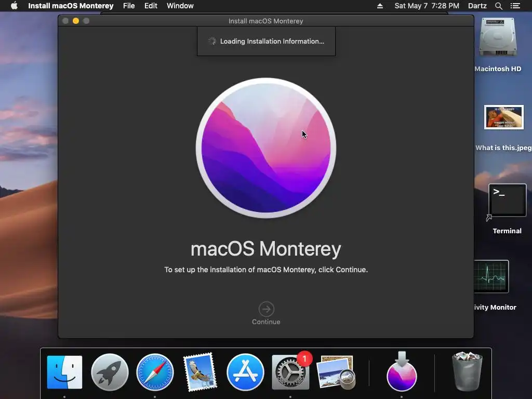Open the Install macOS Monterey app menu
Screen dimensions: 532x399
(71, 6)
